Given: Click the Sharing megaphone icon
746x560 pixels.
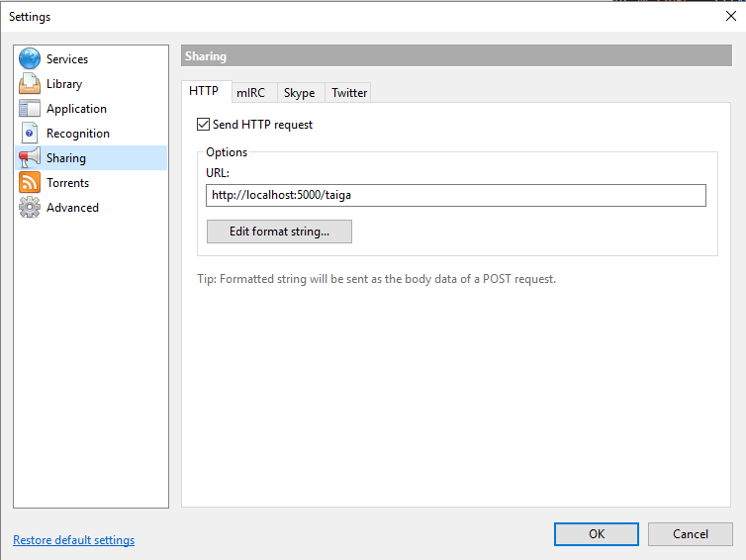Looking at the screenshot, I should click(x=30, y=157).
